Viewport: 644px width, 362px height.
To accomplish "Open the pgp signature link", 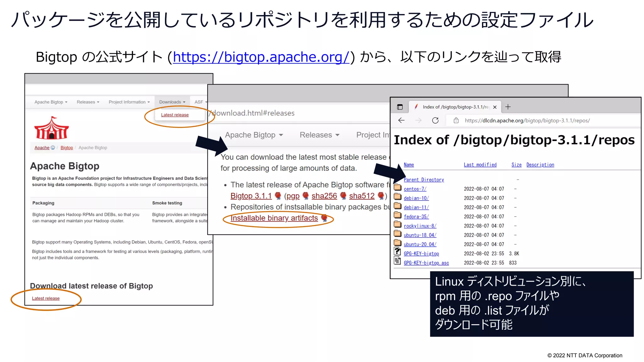I will click(293, 196).
